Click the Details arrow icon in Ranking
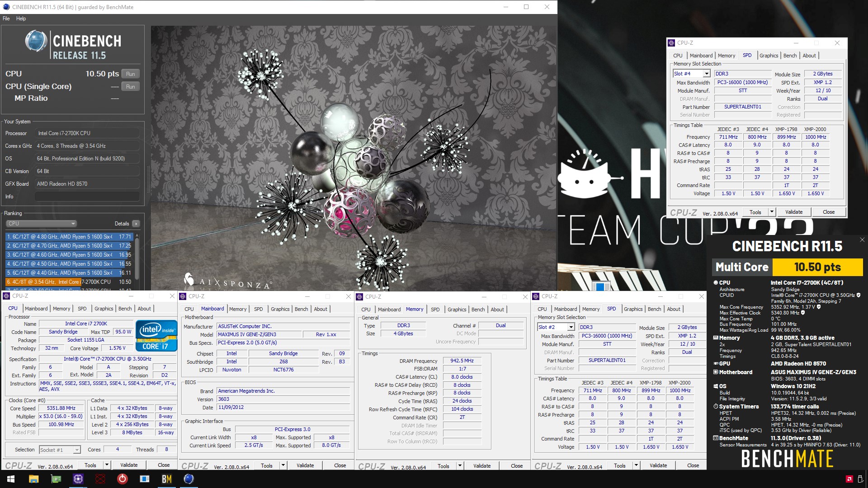 pyautogui.click(x=136, y=224)
